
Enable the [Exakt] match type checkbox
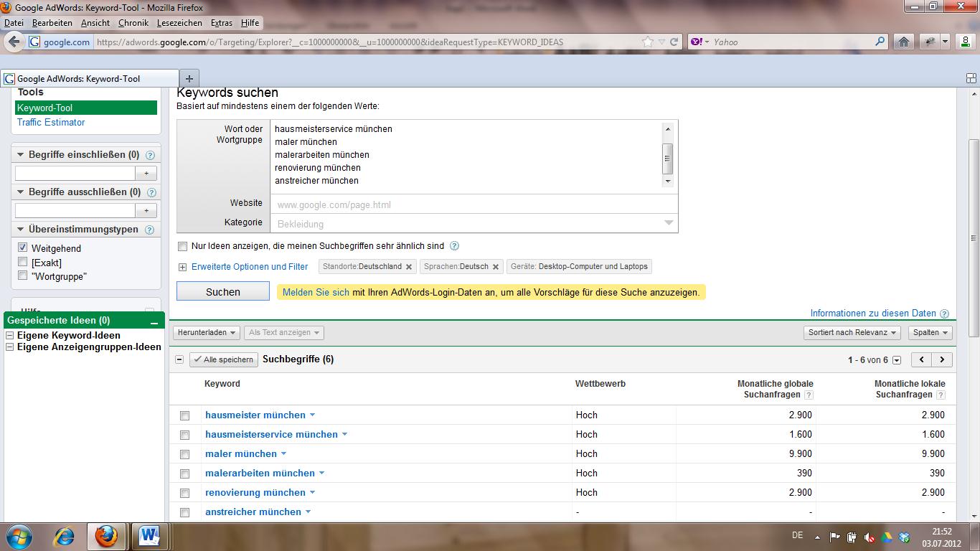click(23, 262)
